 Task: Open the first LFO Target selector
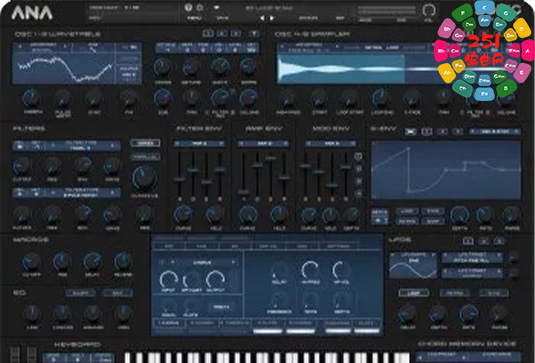tap(472, 258)
